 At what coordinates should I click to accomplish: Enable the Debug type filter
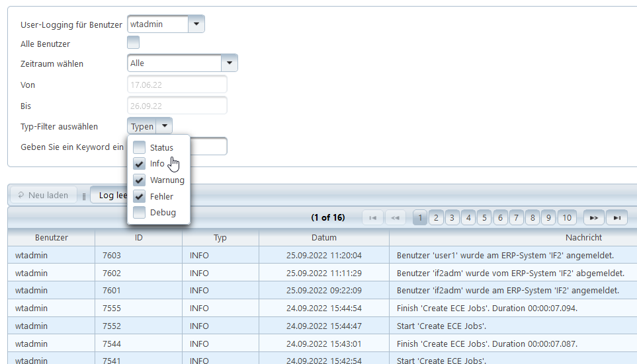point(140,212)
